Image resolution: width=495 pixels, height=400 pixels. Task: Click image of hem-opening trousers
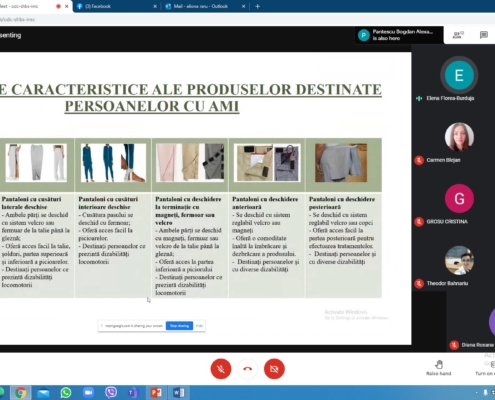coord(190,163)
